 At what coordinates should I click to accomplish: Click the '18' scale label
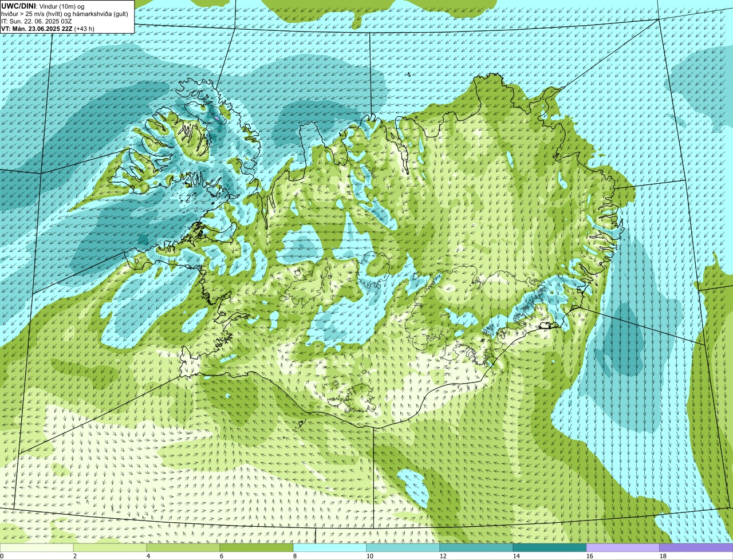tap(663, 556)
